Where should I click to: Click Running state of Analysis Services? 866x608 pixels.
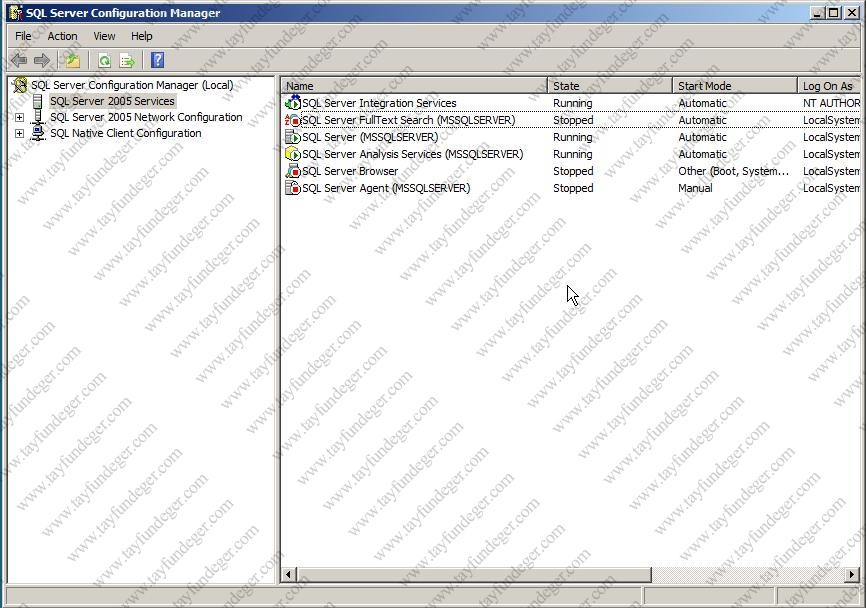[x=573, y=154]
